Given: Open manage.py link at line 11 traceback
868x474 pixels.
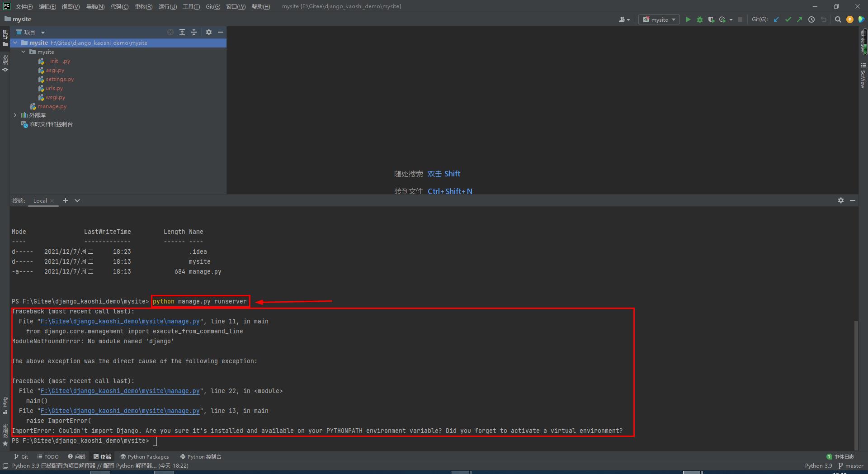Looking at the screenshot, I should coord(120,321).
